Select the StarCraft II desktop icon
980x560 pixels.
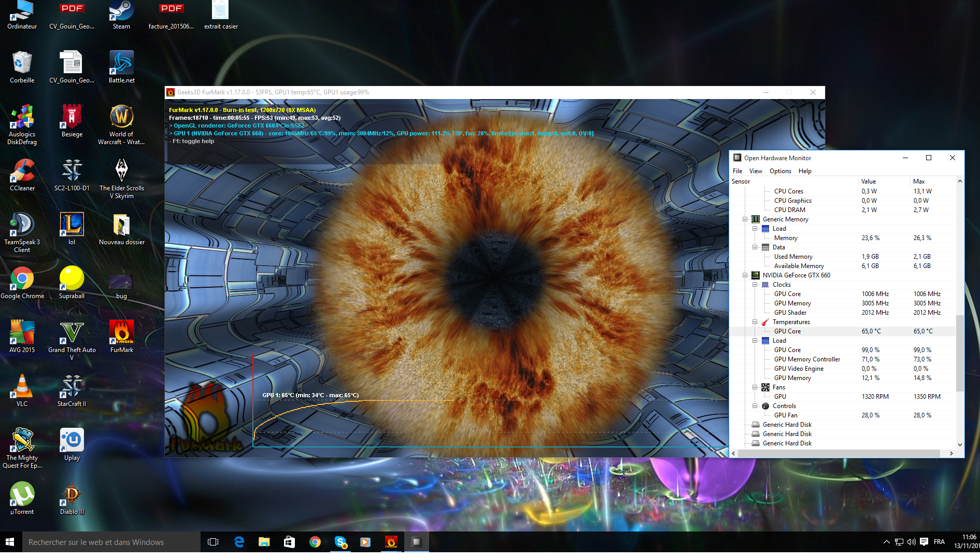72,390
